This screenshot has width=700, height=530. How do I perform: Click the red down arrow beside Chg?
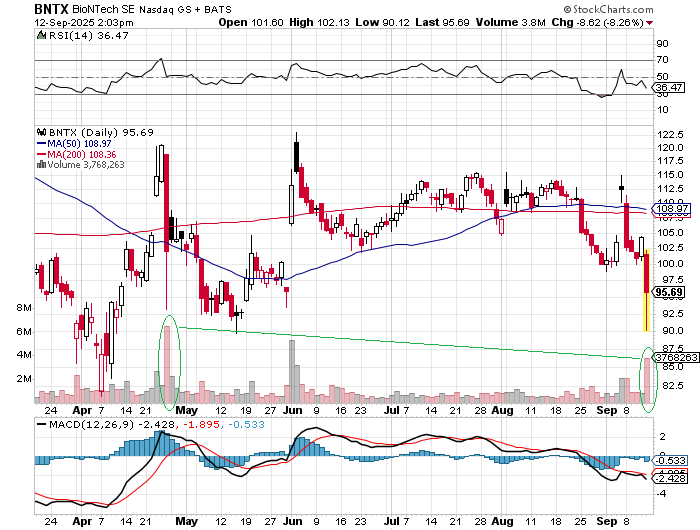pyautogui.click(x=650, y=23)
